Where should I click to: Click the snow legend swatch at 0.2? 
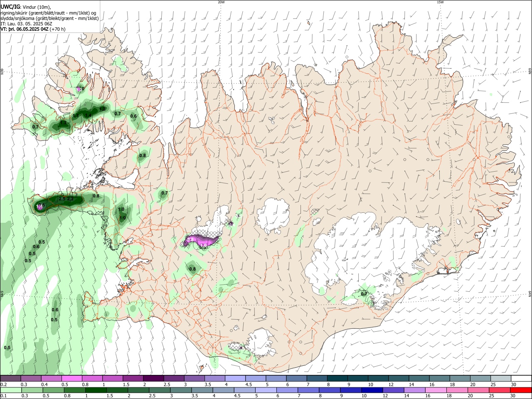11,378
